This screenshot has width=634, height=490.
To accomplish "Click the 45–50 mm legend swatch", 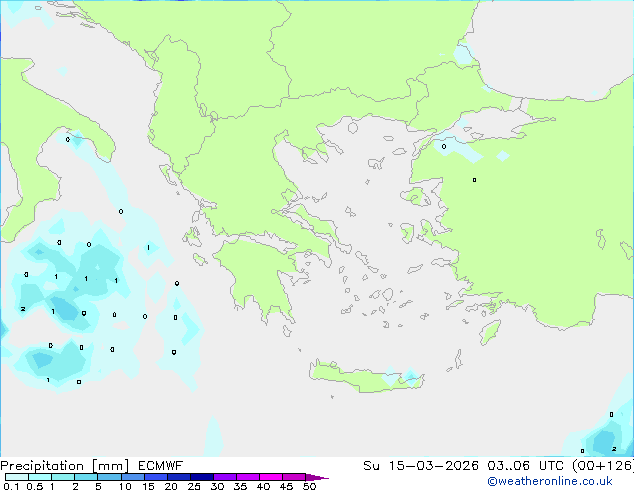I will point(294,477).
